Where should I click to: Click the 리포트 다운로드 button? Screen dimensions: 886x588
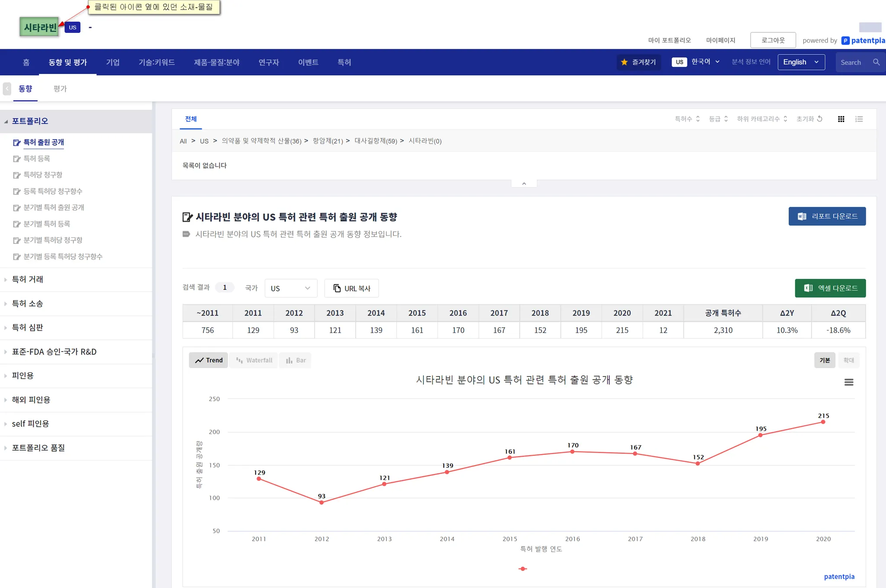coord(827,216)
